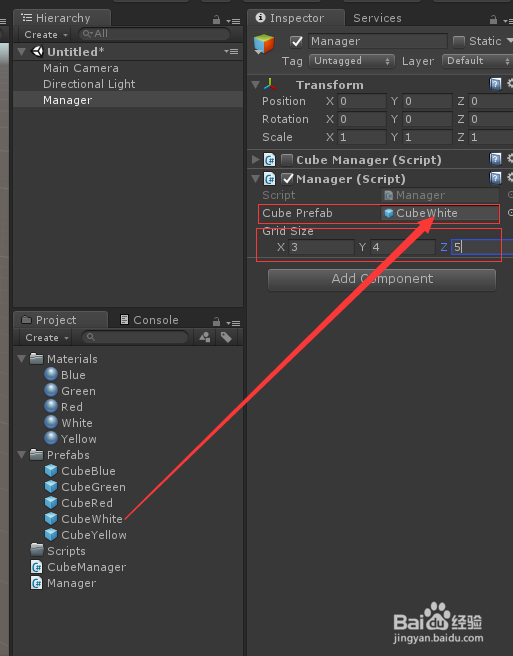This screenshot has height=656, width=513.
Task: Toggle the Inspector panel lock
Action: click(494, 19)
